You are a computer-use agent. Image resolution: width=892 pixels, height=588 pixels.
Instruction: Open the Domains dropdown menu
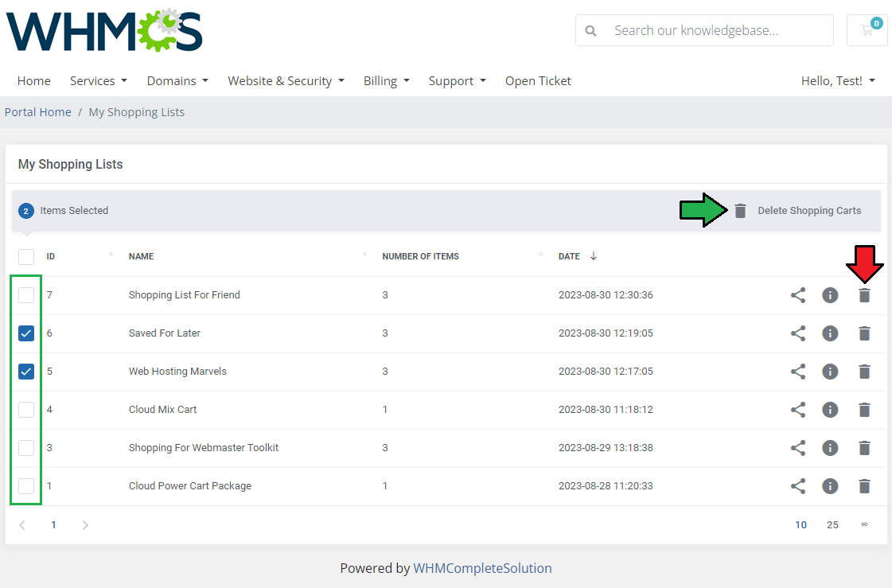[177, 80]
